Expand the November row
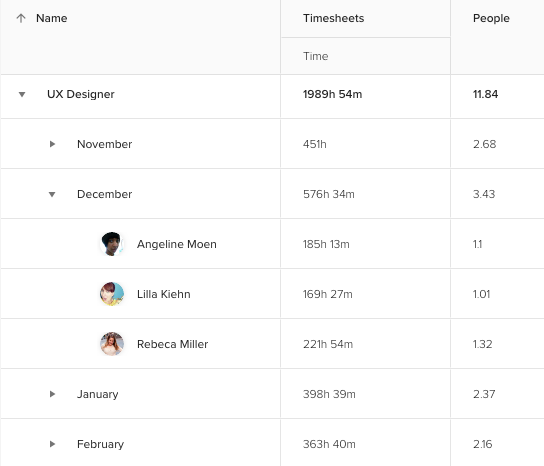544x466 pixels. [52, 144]
